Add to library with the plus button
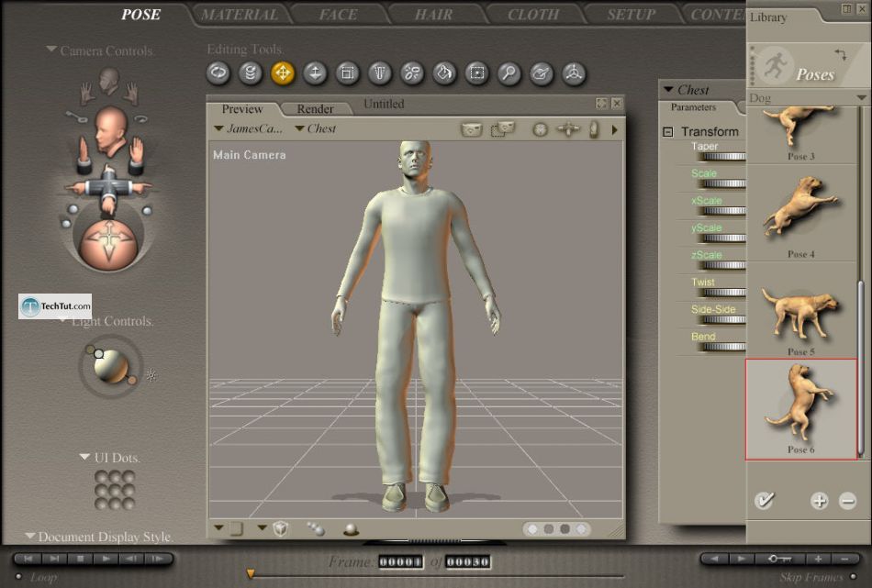The width and height of the screenshot is (872, 588). coord(819,501)
